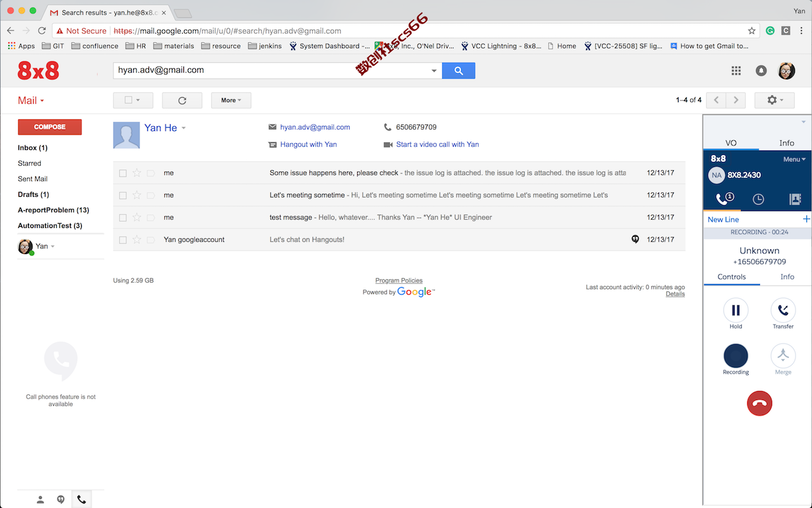Open Hangouts phone calls icon
The image size is (812, 508).
tap(81, 500)
